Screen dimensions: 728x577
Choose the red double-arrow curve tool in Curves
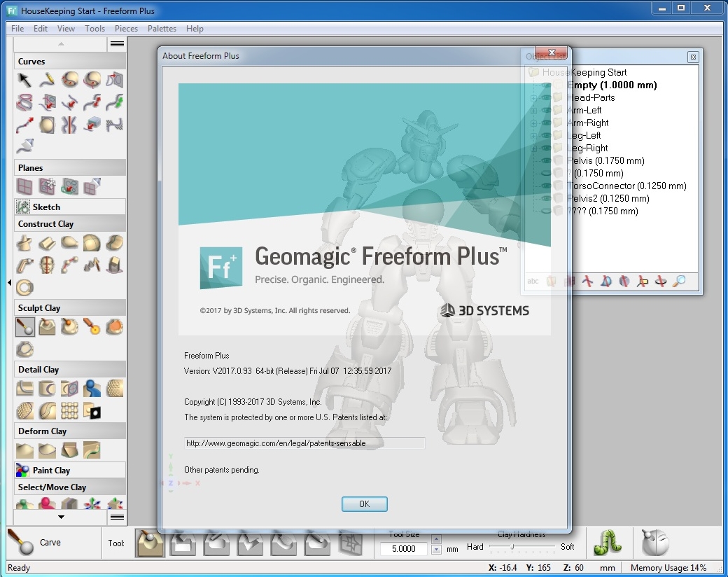92,102
